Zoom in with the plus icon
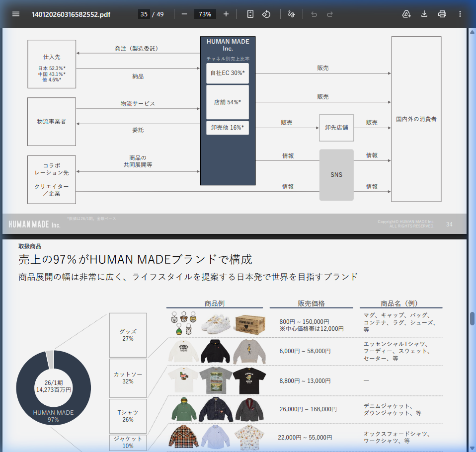Screen dimensions: 476x452 point(226,14)
